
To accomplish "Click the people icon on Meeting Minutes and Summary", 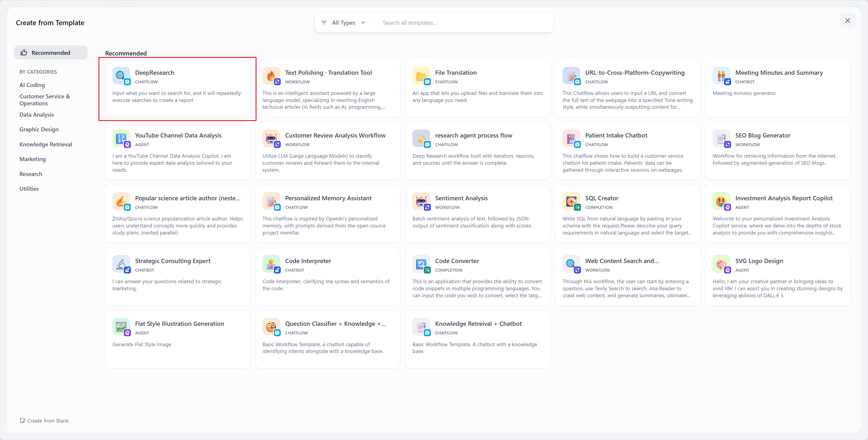I will coord(722,76).
